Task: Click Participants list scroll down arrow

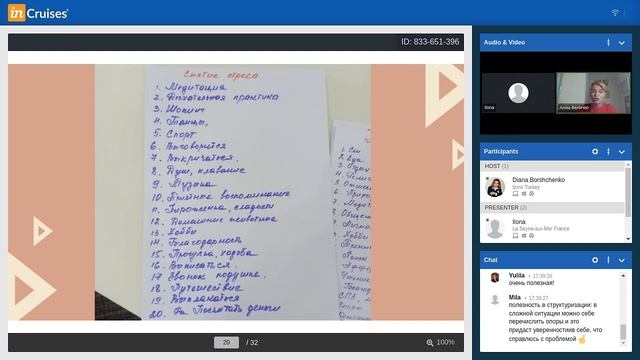Action: coord(628,239)
